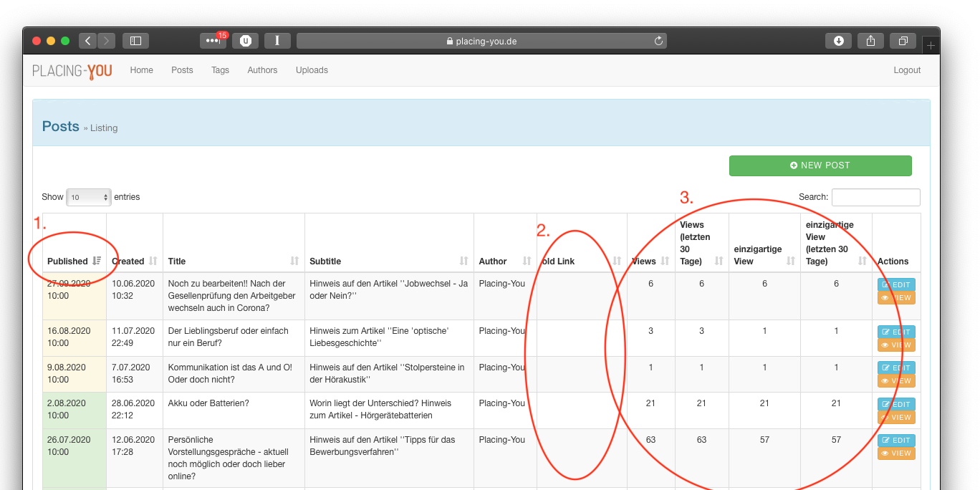Click the green New Post button
980x490 pixels.
tap(820, 165)
